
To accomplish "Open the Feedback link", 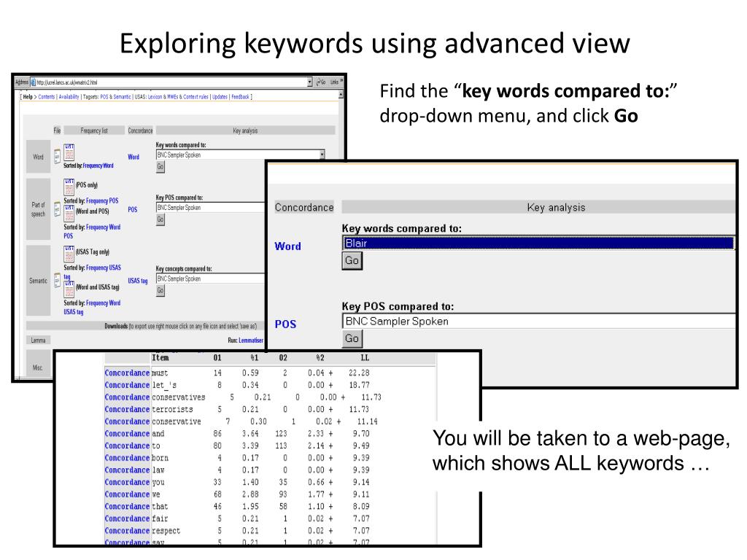I will click(241, 97).
